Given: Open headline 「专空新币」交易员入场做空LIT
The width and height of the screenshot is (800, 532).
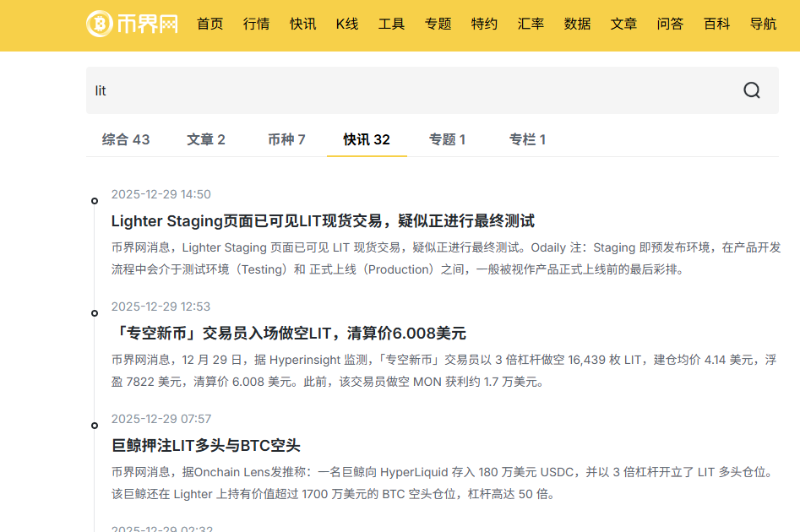Looking at the screenshot, I should coord(289,333).
